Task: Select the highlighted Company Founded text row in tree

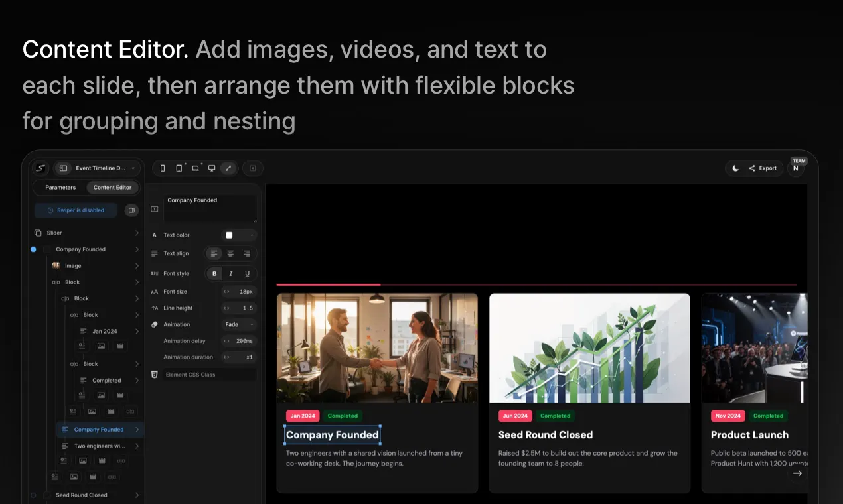Action: [100, 430]
